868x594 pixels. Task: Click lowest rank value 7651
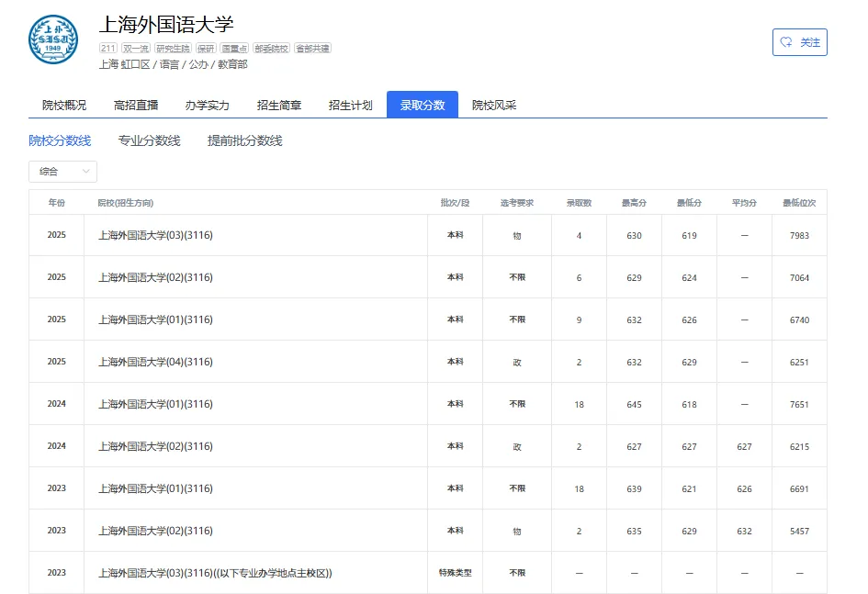point(799,404)
